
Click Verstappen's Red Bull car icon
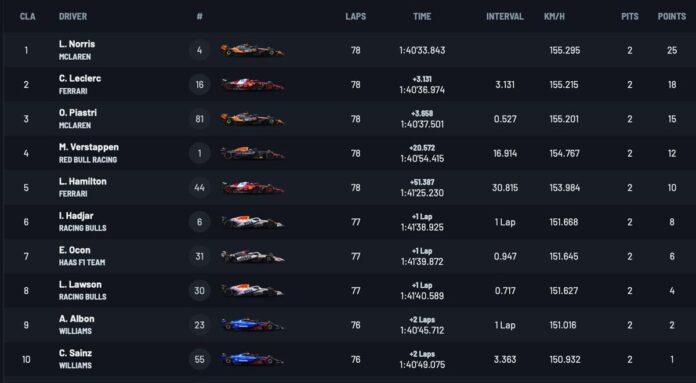(x=252, y=153)
